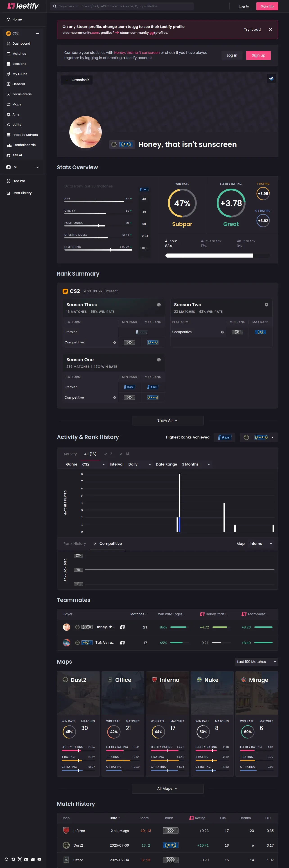Open the Steam profile icon on banner
289x868 pixels.
coord(271,78)
